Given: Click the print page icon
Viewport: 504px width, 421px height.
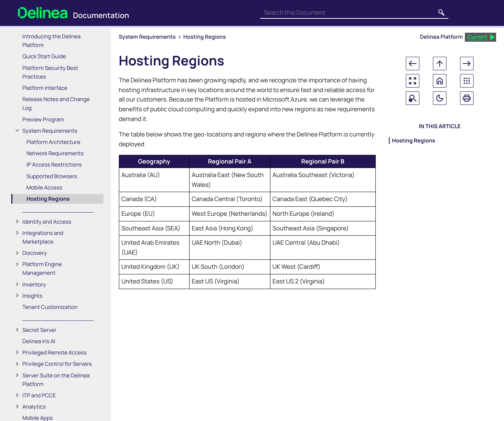Looking at the screenshot, I should 467,98.
